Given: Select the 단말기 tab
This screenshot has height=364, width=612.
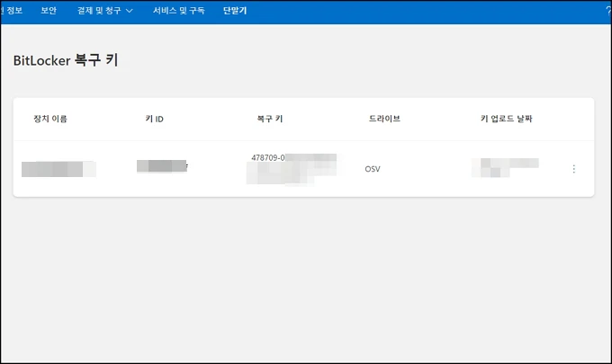Looking at the screenshot, I should (x=235, y=11).
